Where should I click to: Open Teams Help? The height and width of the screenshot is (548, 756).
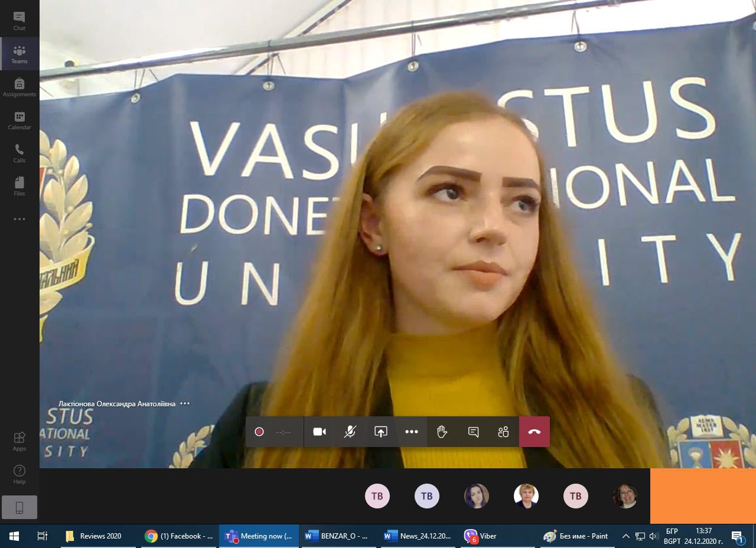pyautogui.click(x=19, y=474)
